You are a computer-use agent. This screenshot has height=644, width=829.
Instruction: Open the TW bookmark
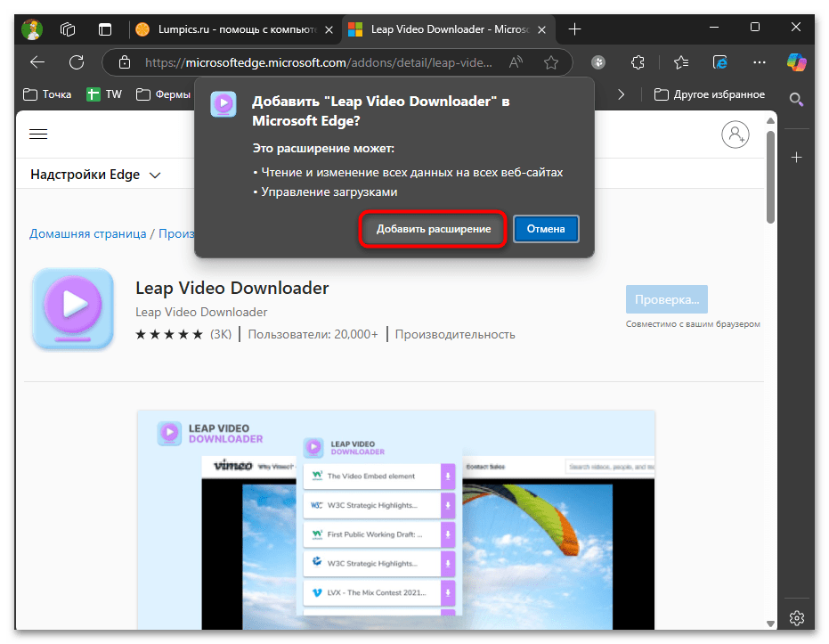[x=105, y=94]
